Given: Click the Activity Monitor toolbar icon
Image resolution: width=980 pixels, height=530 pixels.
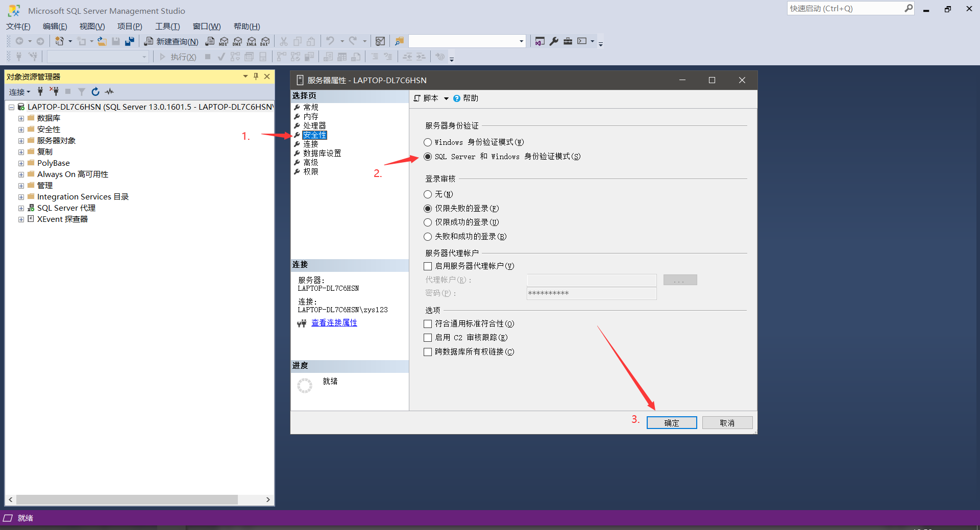Looking at the screenshot, I should click(380, 41).
